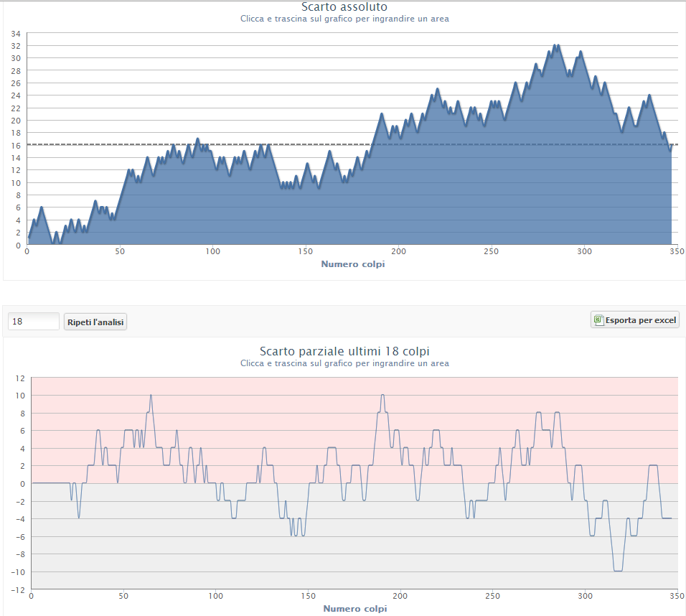The width and height of the screenshot is (686, 616).
Task: Click the top chart's "Numero colpi" axis label
Action: (352, 263)
